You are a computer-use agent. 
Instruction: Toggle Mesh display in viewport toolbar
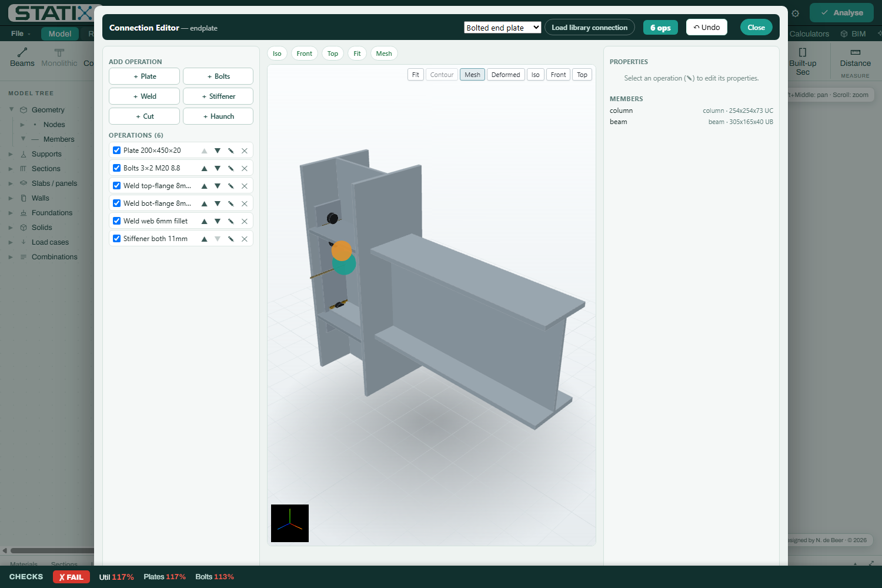pos(472,75)
